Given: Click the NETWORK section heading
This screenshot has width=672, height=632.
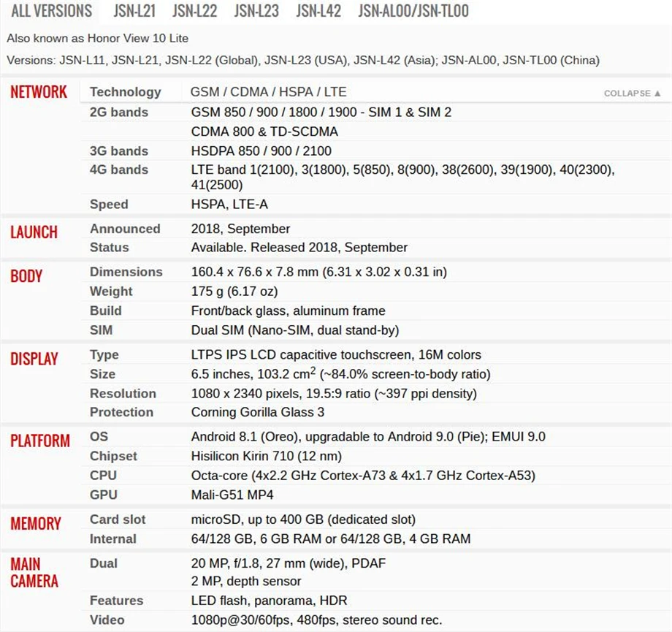Looking at the screenshot, I should pyautogui.click(x=39, y=92).
